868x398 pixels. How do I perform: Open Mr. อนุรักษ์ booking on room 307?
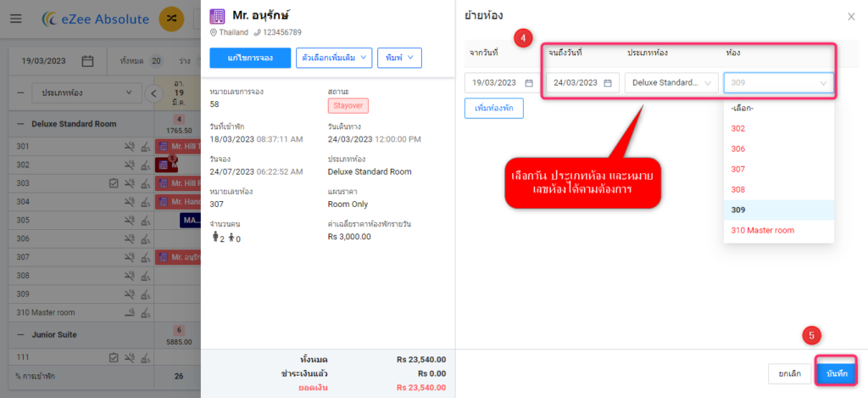(178, 257)
